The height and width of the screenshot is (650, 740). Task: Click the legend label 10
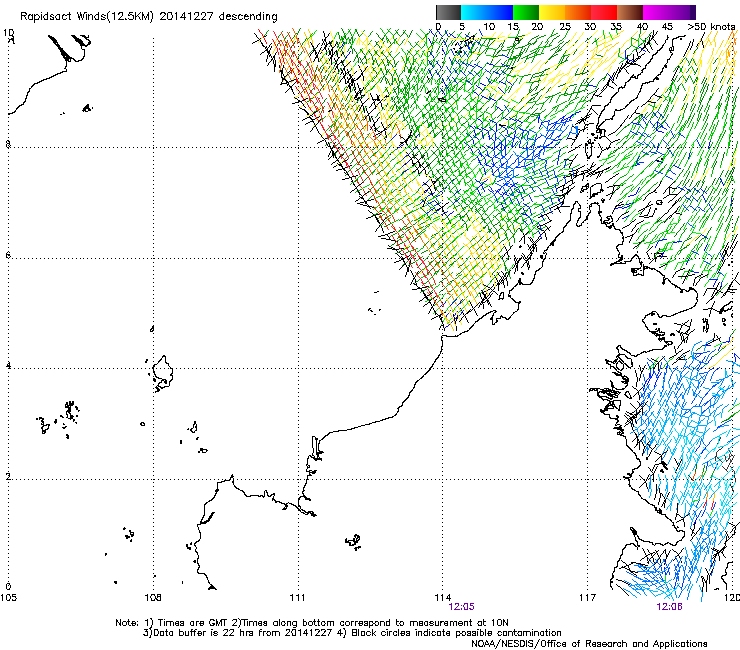489,26
